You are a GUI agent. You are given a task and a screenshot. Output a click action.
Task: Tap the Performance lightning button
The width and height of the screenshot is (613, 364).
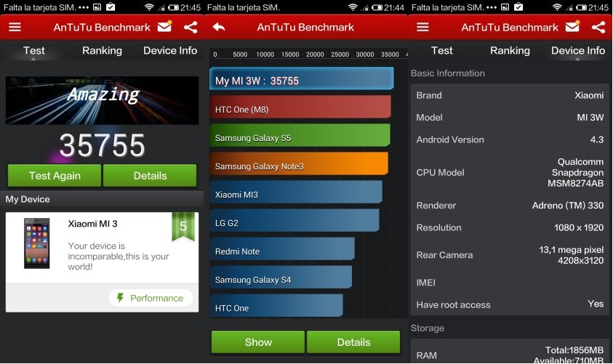tap(151, 298)
